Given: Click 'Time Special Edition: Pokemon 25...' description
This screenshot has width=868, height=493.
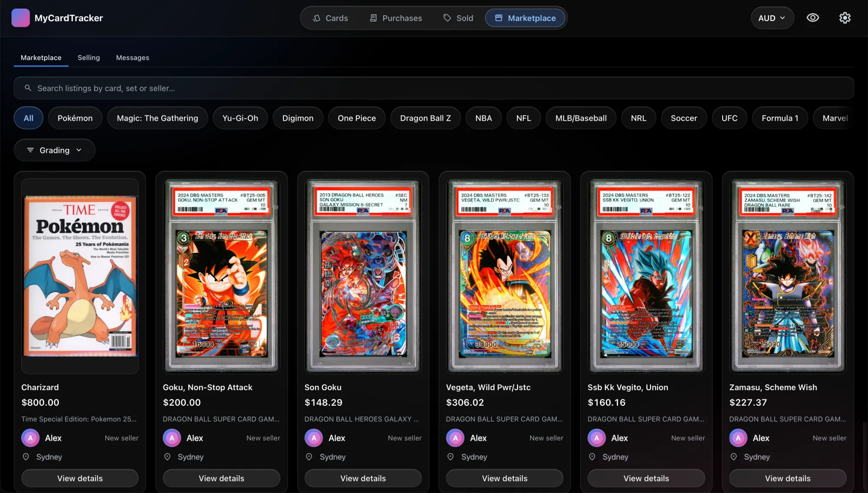Looking at the screenshot, I should (79, 419).
